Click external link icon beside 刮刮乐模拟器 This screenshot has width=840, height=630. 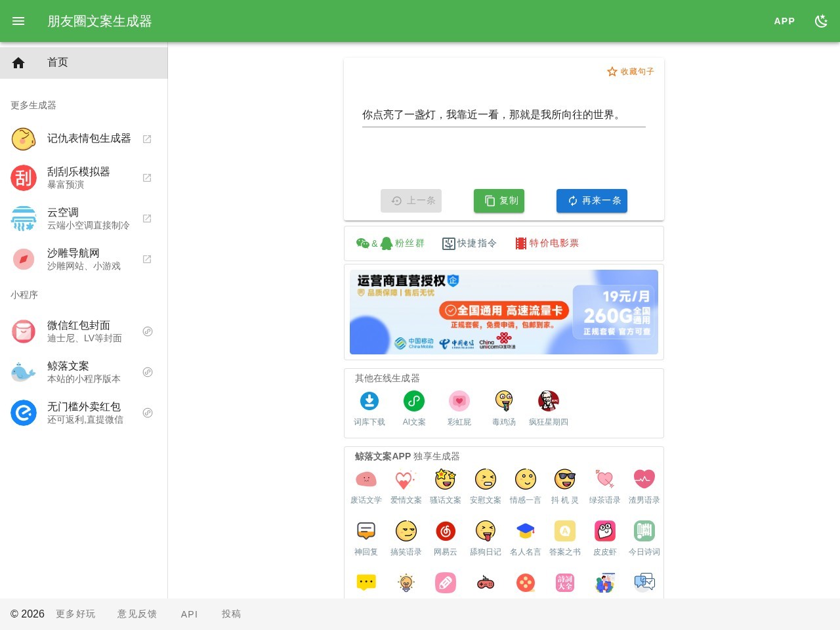(x=147, y=178)
